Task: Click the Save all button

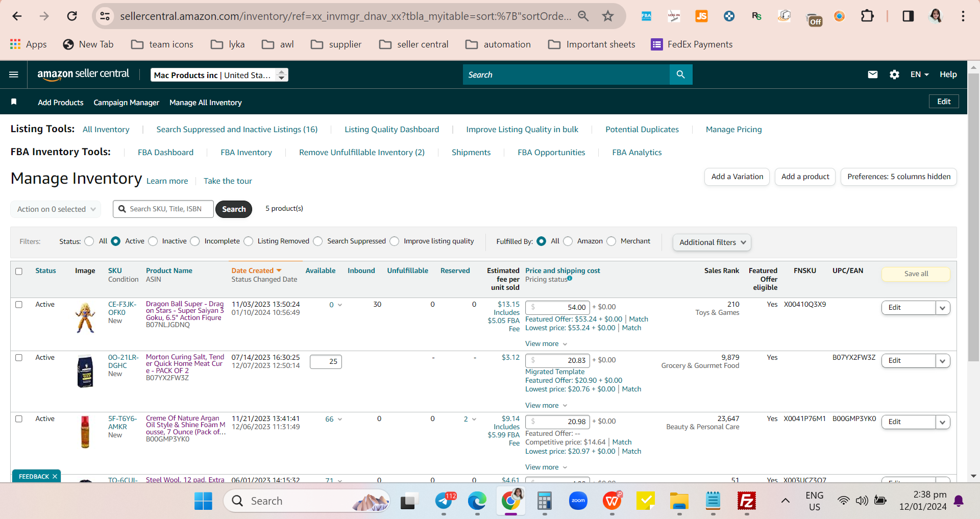Action: click(x=916, y=274)
